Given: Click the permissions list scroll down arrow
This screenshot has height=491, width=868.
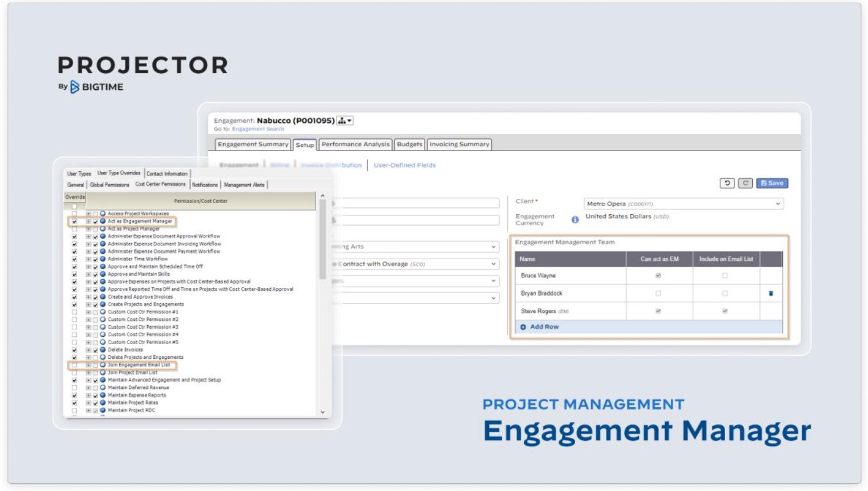Looking at the screenshot, I should point(322,413).
